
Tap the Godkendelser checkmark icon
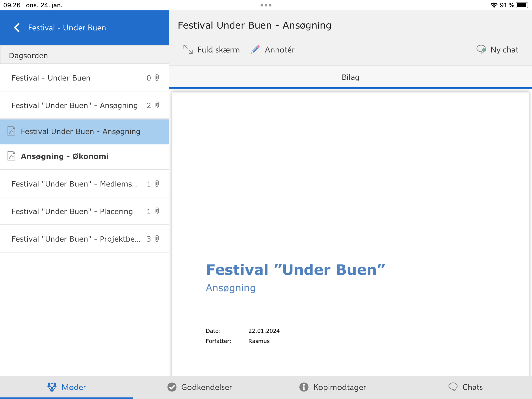pos(172,387)
